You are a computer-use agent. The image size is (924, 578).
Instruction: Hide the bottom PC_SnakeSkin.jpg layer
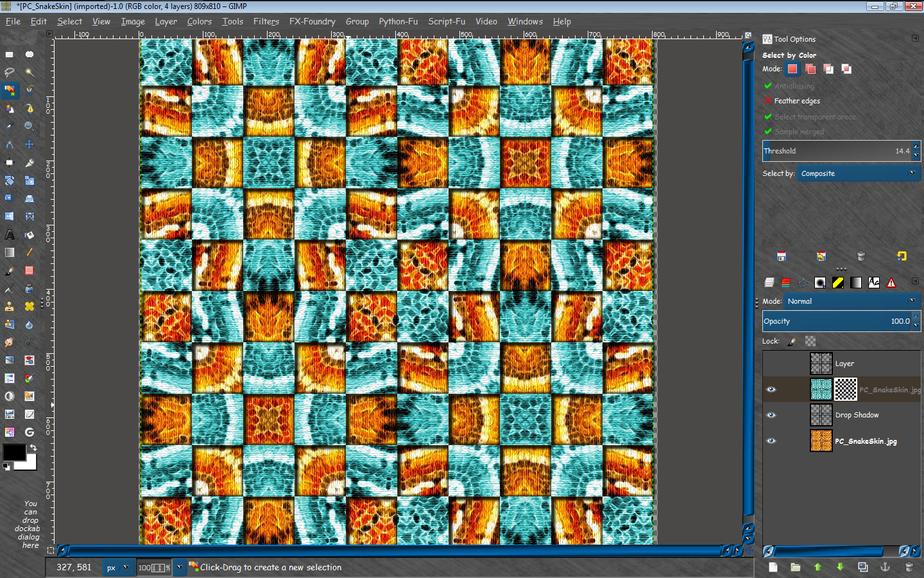click(x=771, y=441)
